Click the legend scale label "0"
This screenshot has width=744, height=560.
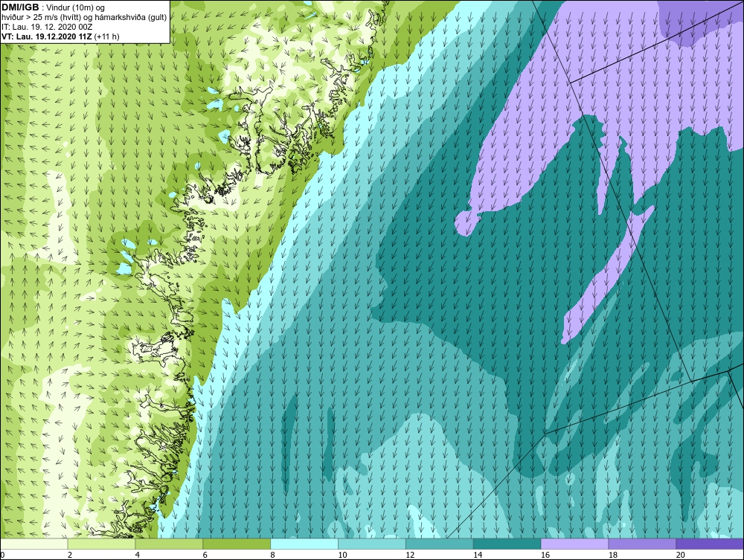click(2, 555)
